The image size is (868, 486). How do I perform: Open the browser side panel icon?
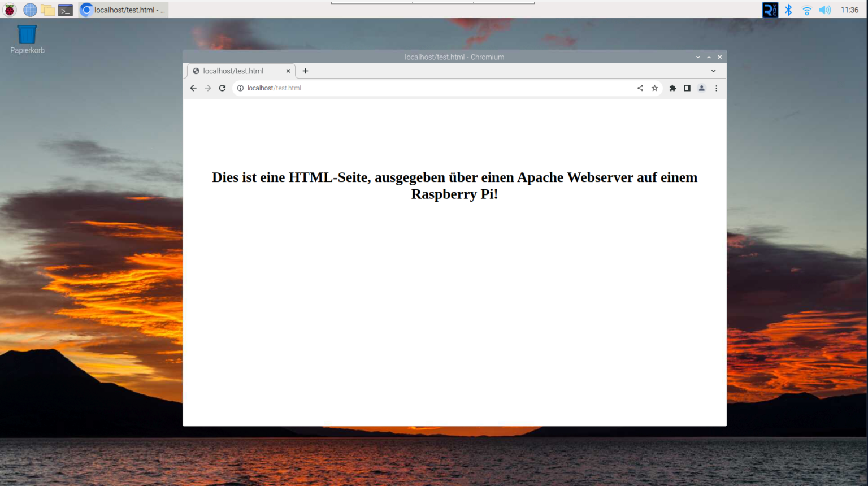coord(687,88)
